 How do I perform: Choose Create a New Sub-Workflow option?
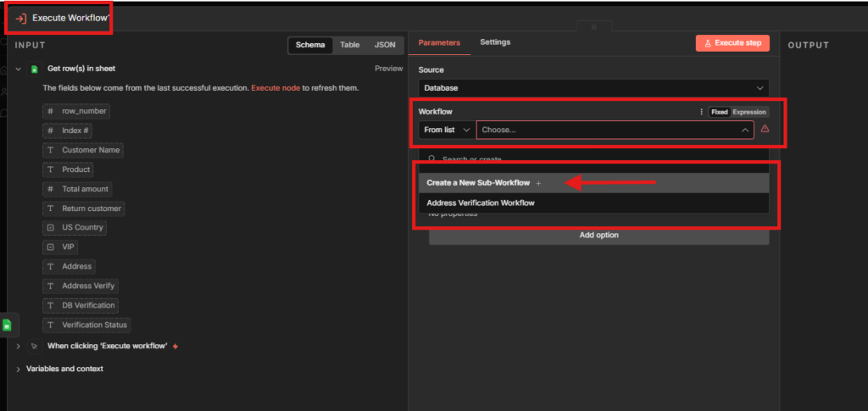593,183
